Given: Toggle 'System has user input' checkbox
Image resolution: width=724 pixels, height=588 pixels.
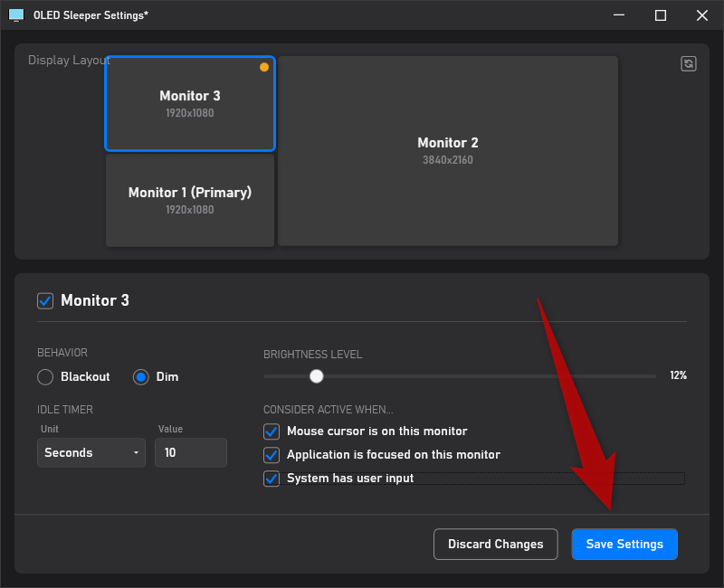Looking at the screenshot, I should [x=271, y=479].
